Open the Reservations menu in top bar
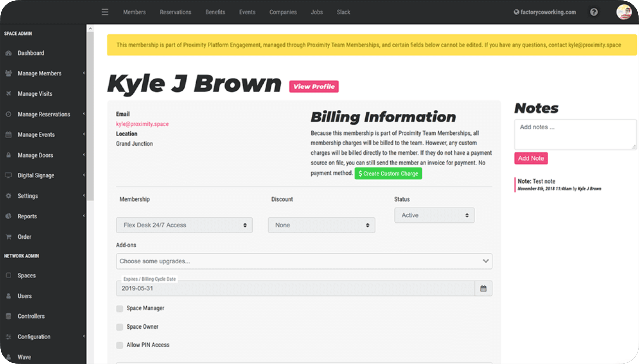Viewport: 639px width, 364px height. (175, 12)
